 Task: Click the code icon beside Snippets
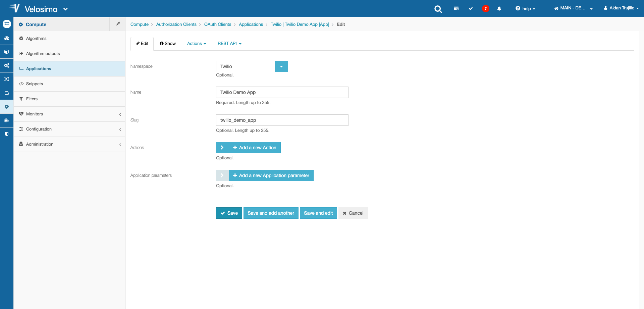click(x=21, y=84)
